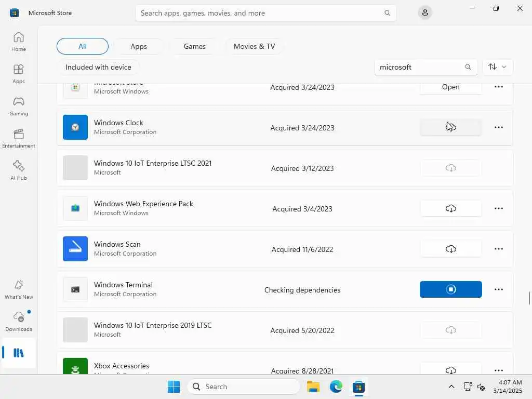
Task: Click the magnifier in top search bar
Action: coord(387,13)
